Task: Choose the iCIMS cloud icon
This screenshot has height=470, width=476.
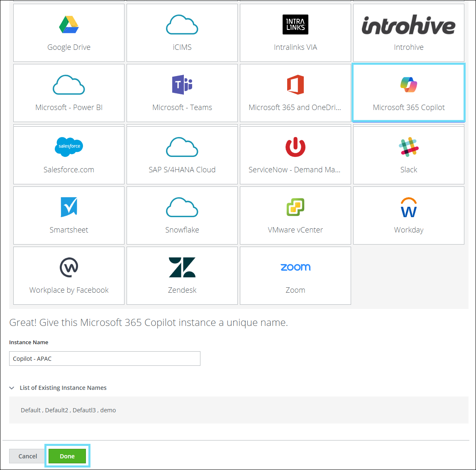Action: [x=182, y=24]
